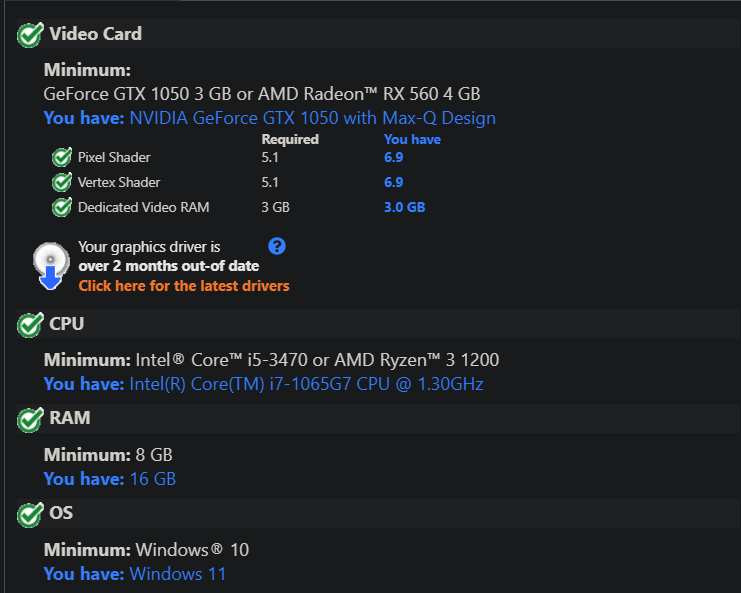Click the Vertex Shader checkmark icon
The width and height of the screenshot is (741, 593).
(x=61, y=182)
